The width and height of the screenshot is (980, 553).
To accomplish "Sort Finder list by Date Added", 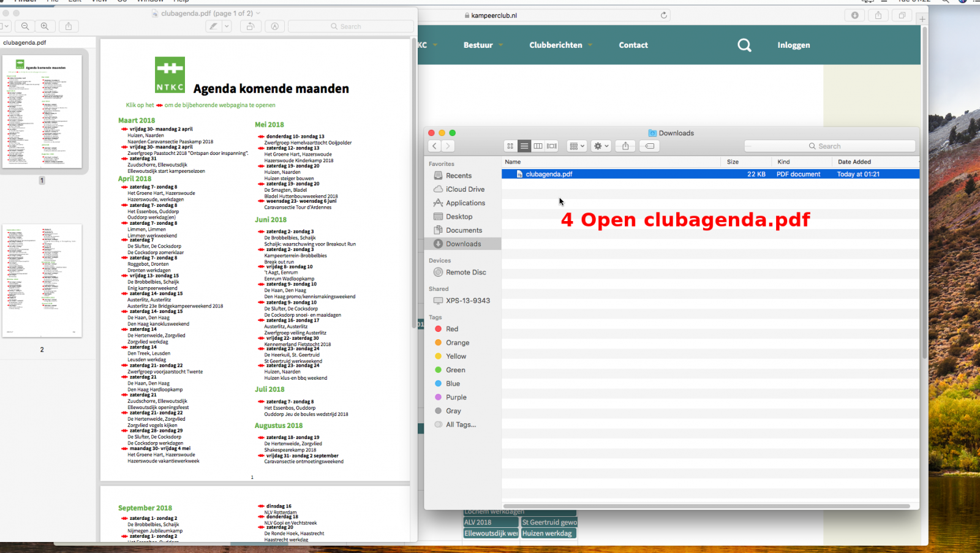I will tap(876, 162).
